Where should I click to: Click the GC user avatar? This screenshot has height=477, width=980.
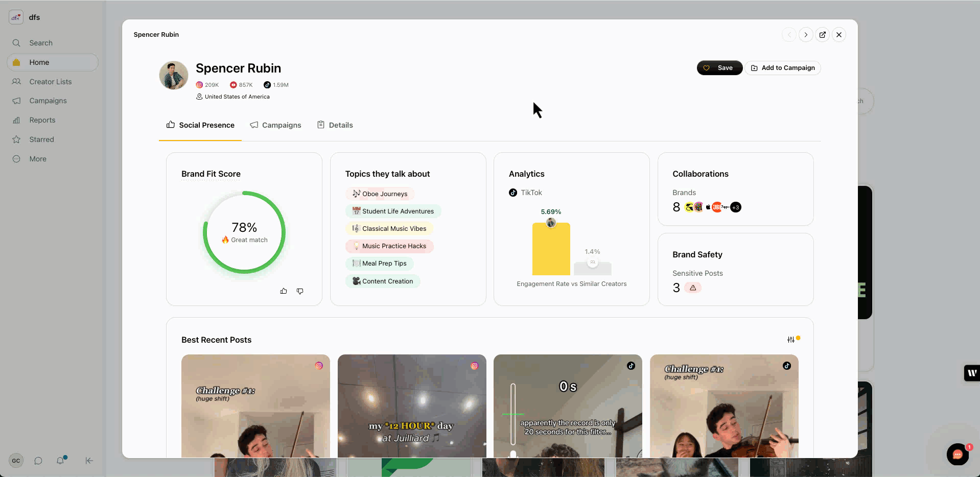click(x=16, y=461)
